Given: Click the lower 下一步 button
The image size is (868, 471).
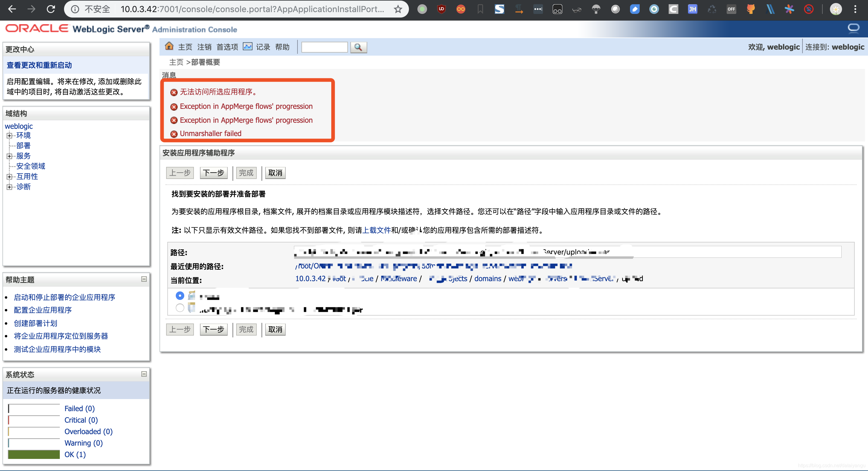Looking at the screenshot, I should point(214,329).
